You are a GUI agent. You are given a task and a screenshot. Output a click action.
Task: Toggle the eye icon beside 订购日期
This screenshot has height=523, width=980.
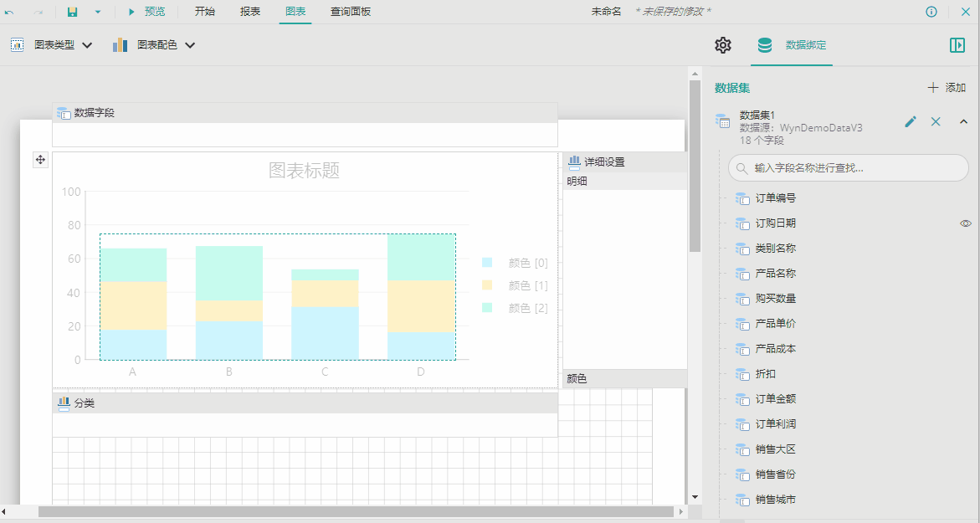[x=966, y=223]
